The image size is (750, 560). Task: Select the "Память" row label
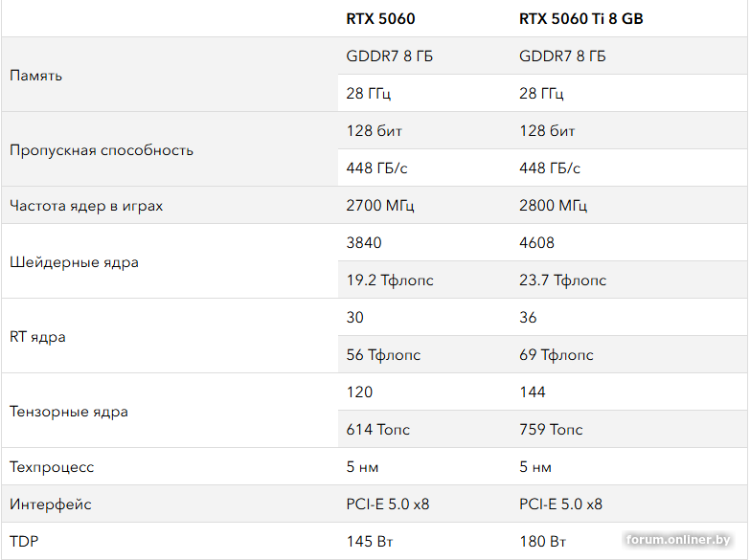coord(35,75)
